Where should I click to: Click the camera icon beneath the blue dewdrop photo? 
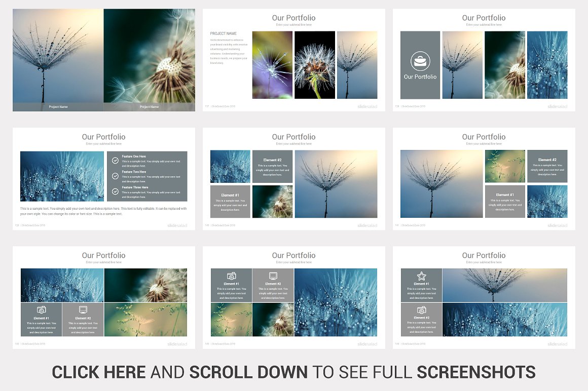42,309
